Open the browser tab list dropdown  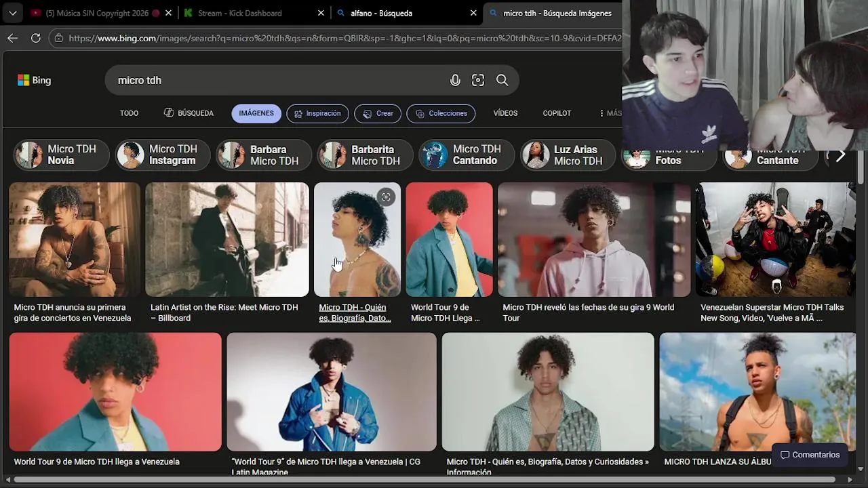pos(13,13)
